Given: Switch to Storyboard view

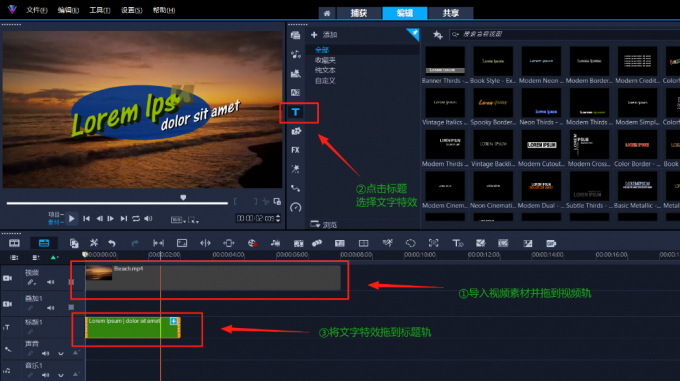Looking at the screenshot, I should [x=14, y=243].
